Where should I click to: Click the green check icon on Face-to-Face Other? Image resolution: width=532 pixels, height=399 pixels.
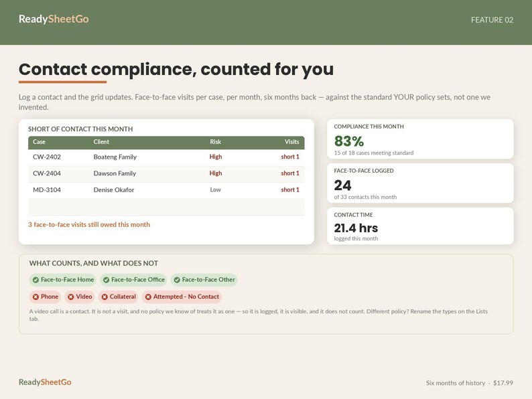coord(177,280)
